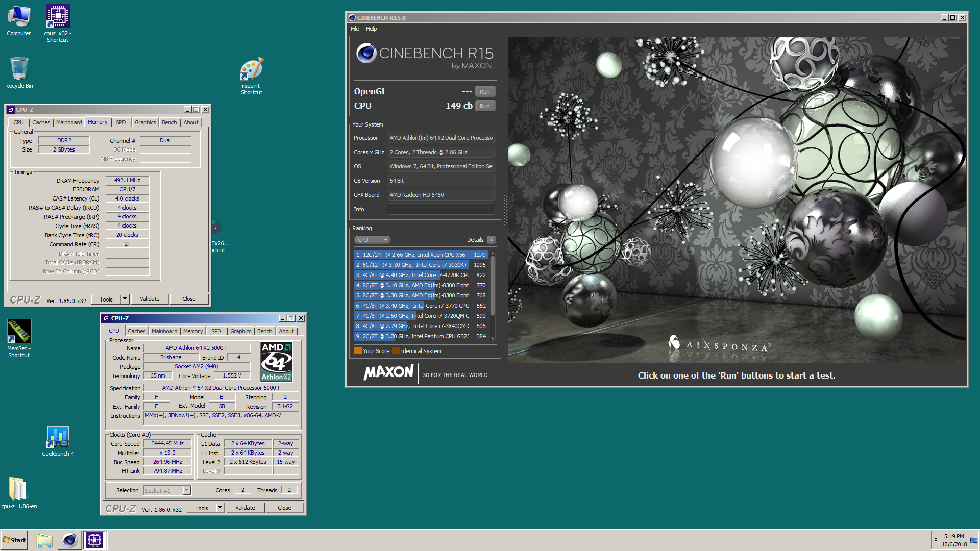Click the Start button

pos(14,540)
